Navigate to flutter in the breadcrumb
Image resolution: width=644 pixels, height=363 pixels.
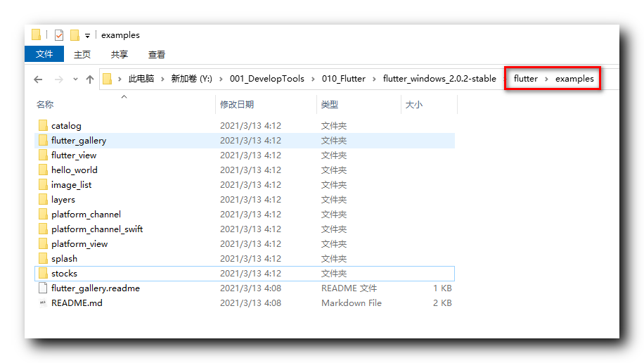click(526, 79)
